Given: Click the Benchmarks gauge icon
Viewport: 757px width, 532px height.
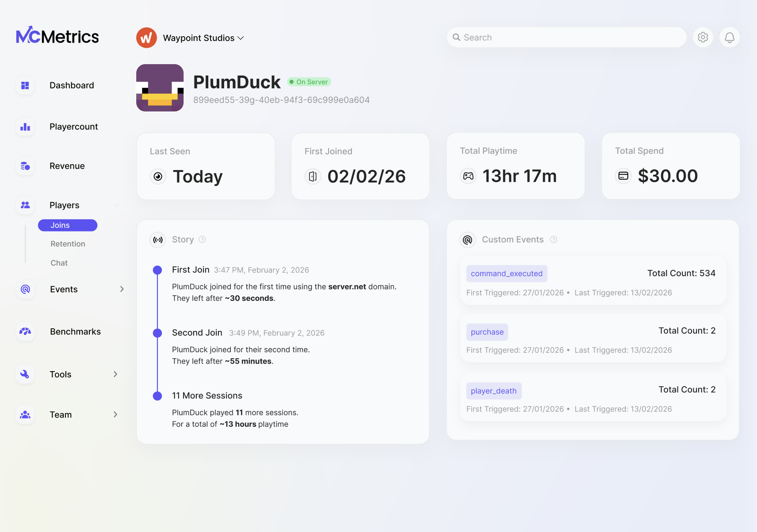Looking at the screenshot, I should pos(25,331).
